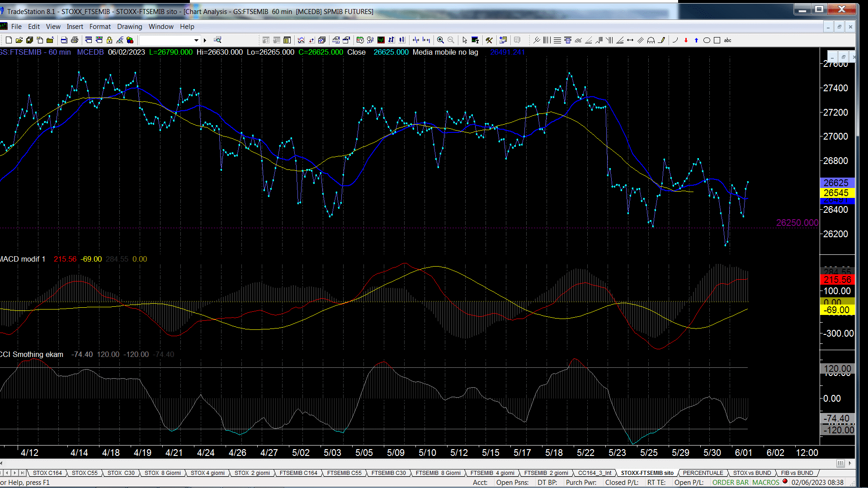The width and height of the screenshot is (868, 488).
Task: Click the expand bar spacing icon
Action: click(x=426, y=40)
